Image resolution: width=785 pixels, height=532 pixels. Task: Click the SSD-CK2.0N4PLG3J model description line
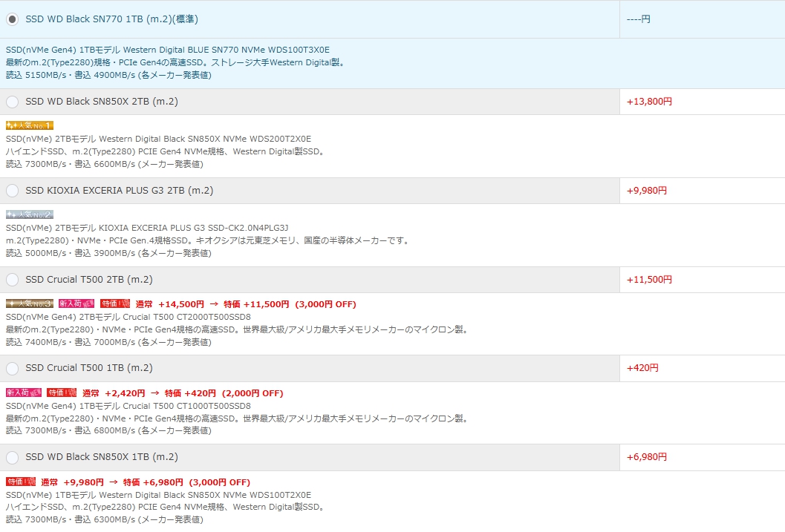click(147, 228)
